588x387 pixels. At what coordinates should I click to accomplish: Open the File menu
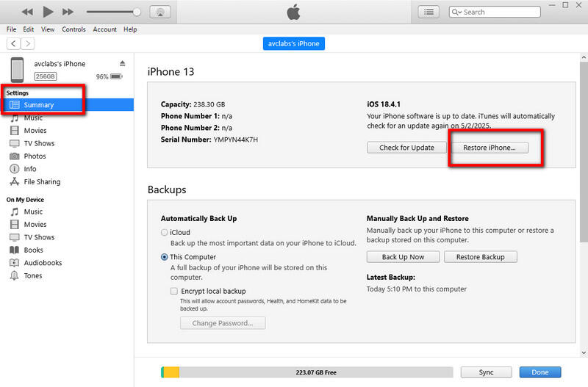click(x=11, y=29)
